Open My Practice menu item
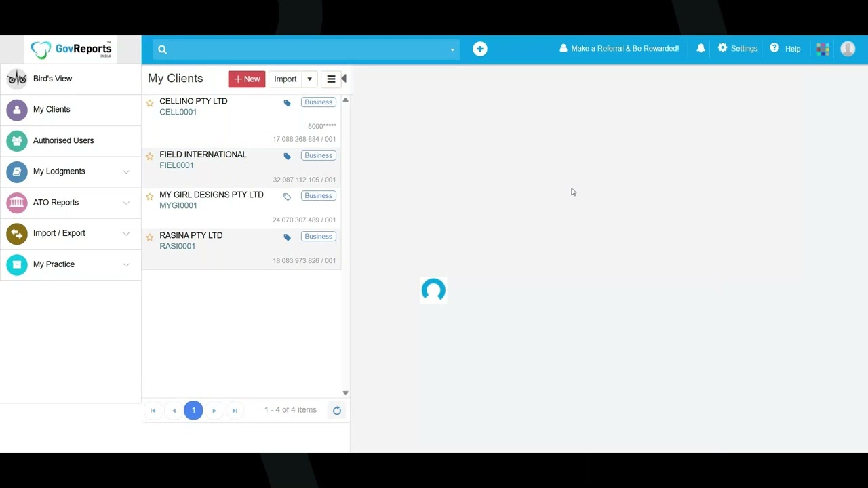The image size is (868, 488). tap(71, 264)
